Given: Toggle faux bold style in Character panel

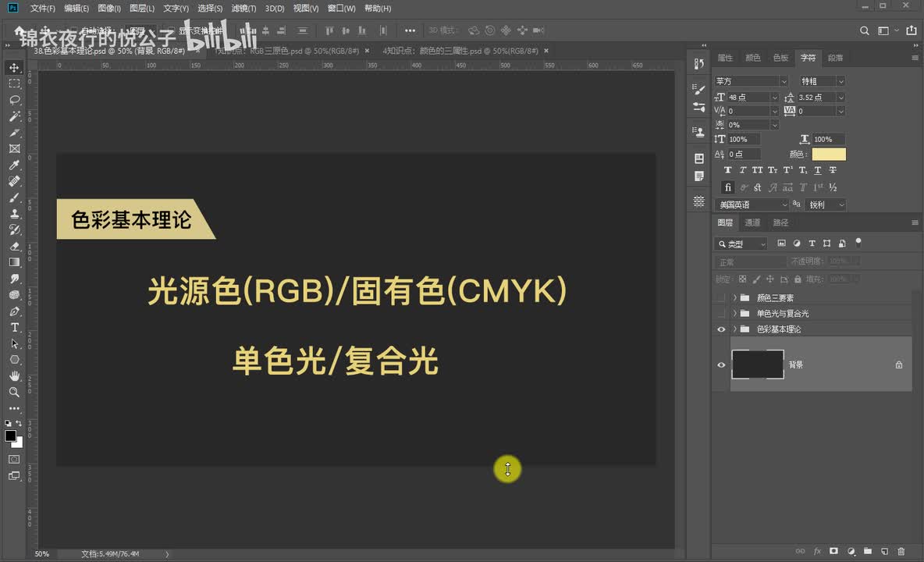Looking at the screenshot, I should [727, 170].
